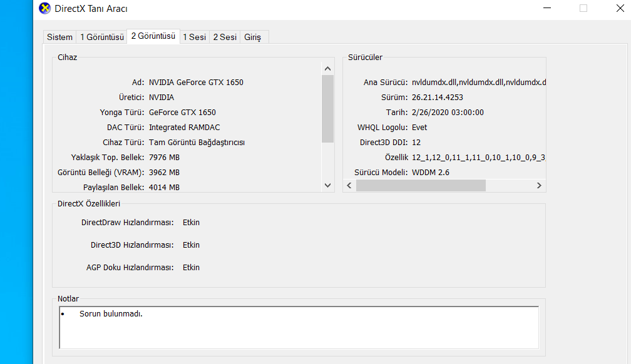Click 'Etkin' next to AGP Doku Hızlandırması
Viewport: 631px width, 364px height.
click(x=191, y=268)
